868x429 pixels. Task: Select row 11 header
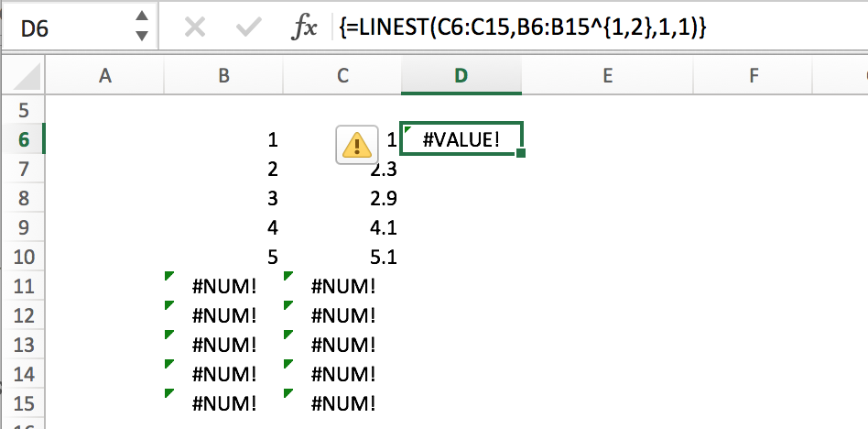[x=23, y=286]
